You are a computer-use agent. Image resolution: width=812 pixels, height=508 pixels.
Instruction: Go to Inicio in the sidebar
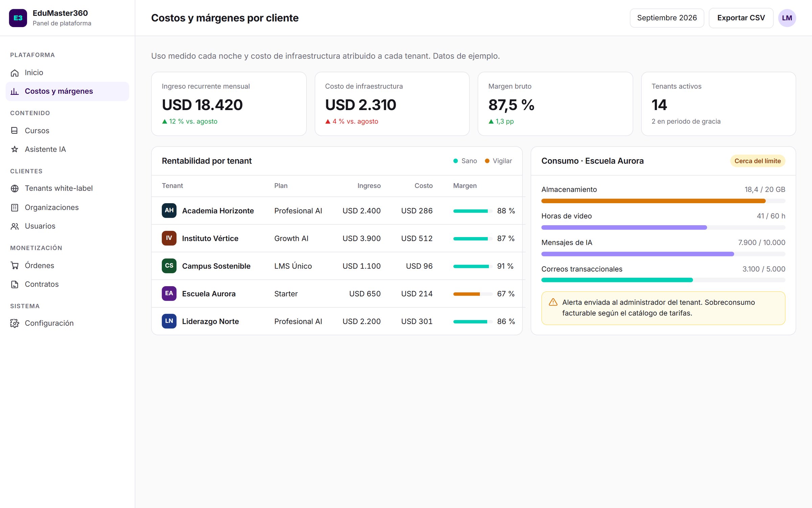[67, 73]
